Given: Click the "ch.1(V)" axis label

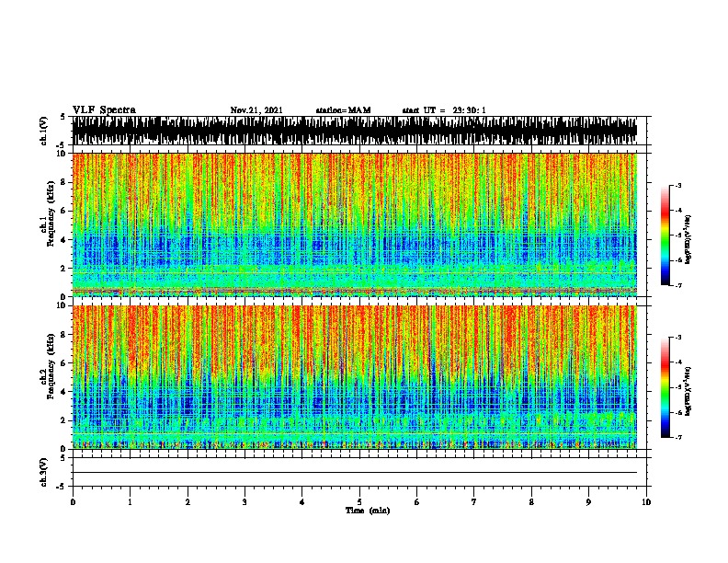Looking at the screenshot, I should pos(44,131).
